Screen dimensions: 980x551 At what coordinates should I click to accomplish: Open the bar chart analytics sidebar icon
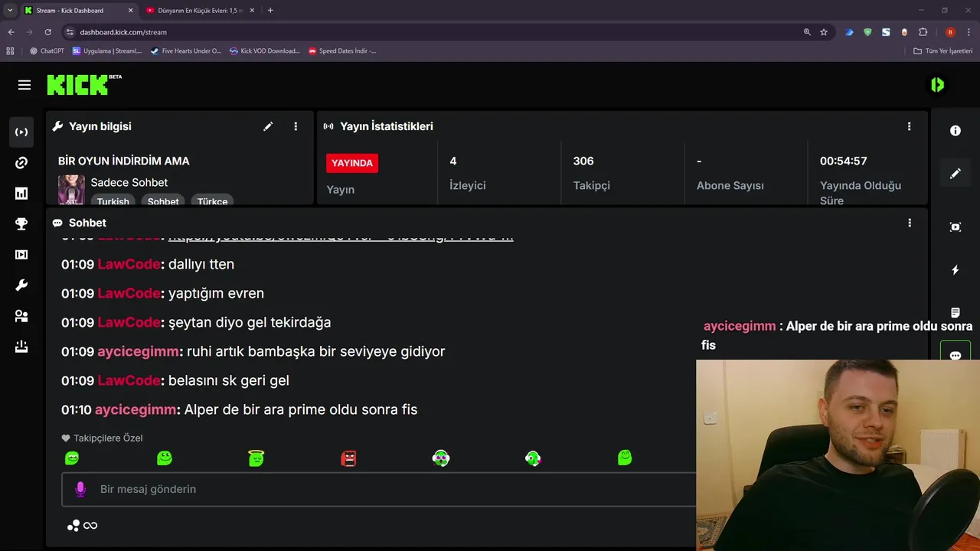tap(21, 194)
